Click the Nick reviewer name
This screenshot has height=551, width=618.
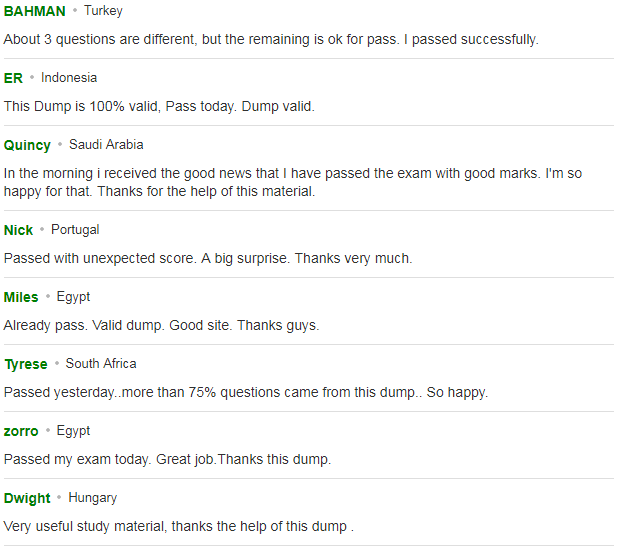18,230
